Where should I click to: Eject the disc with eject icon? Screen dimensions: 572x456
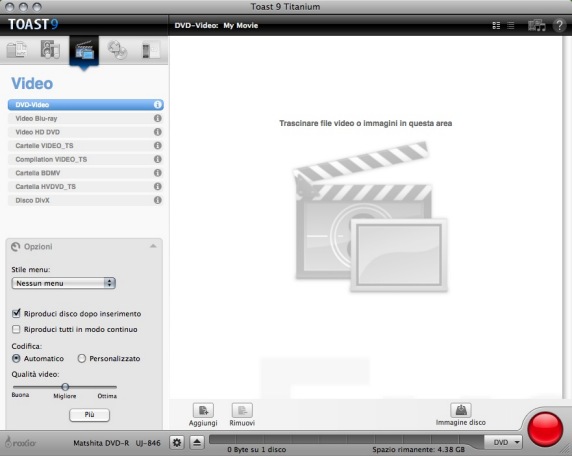click(x=197, y=443)
